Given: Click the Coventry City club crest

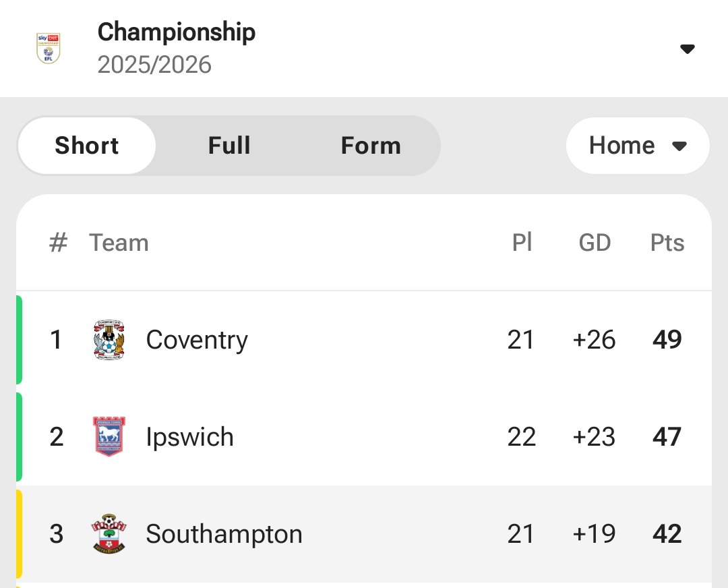Looking at the screenshot, I should (x=109, y=340).
